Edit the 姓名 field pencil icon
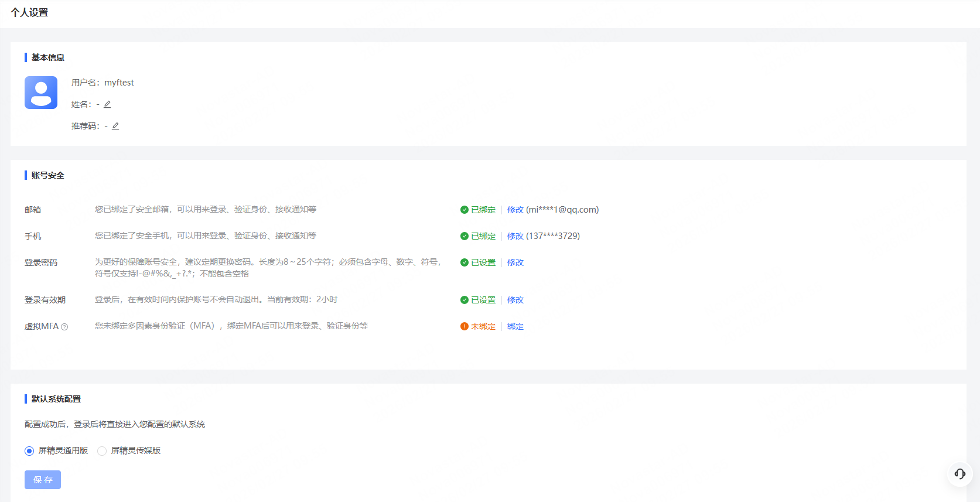Screen dimensions: 980x502 pyautogui.click(x=107, y=104)
